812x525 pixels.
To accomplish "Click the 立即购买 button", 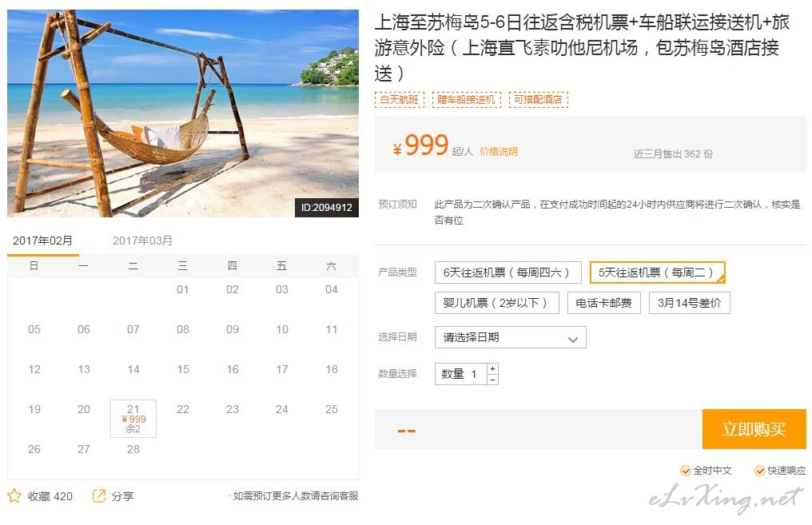I will click(754, 429).
